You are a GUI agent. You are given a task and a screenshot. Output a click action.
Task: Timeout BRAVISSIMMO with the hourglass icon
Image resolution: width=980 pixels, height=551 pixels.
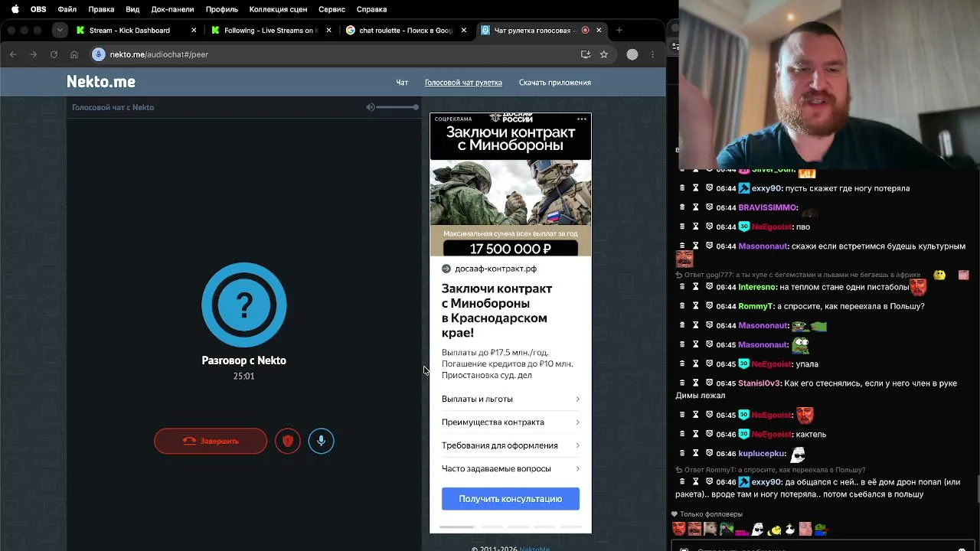[x=696, y=208]
